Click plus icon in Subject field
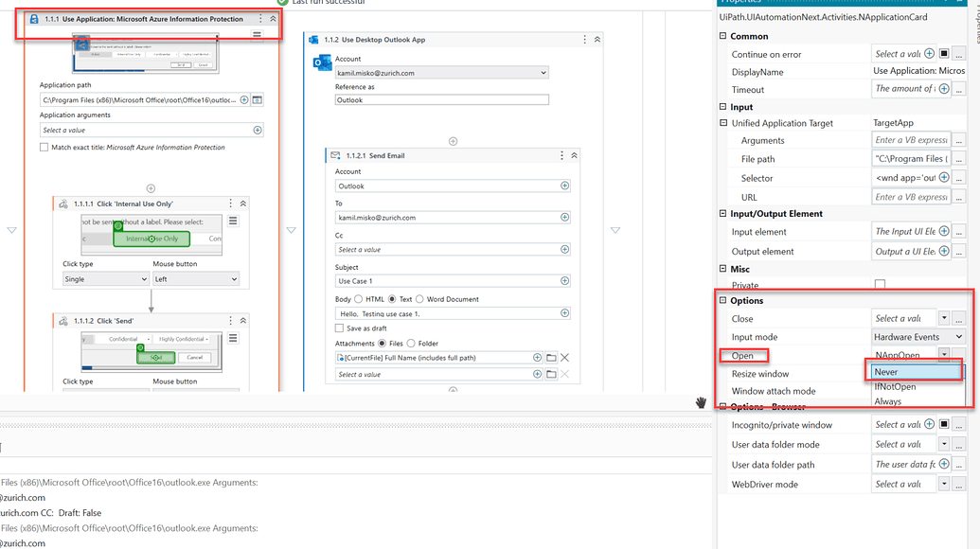 pos(565,281)
